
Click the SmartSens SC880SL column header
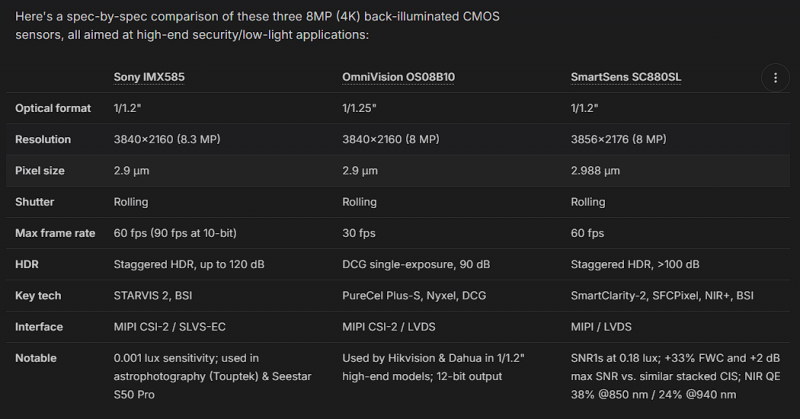click(x=626, y=77)
